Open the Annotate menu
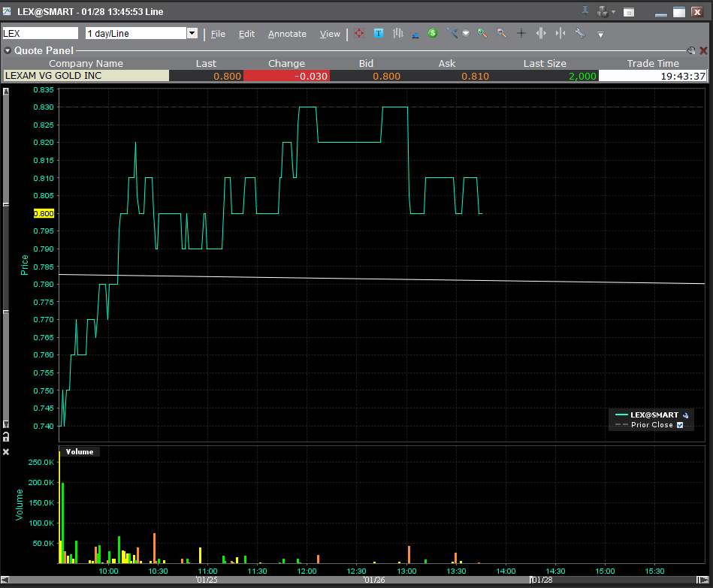 tap(287, 34)
